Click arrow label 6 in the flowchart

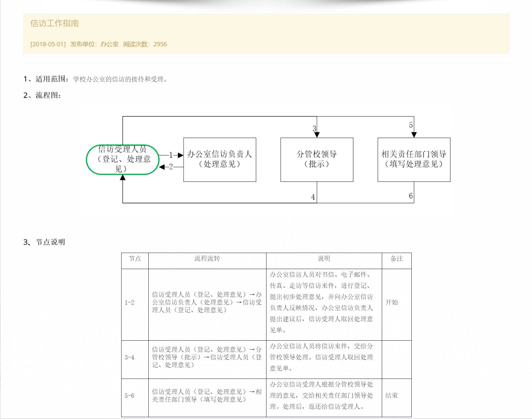click(411, 196)
